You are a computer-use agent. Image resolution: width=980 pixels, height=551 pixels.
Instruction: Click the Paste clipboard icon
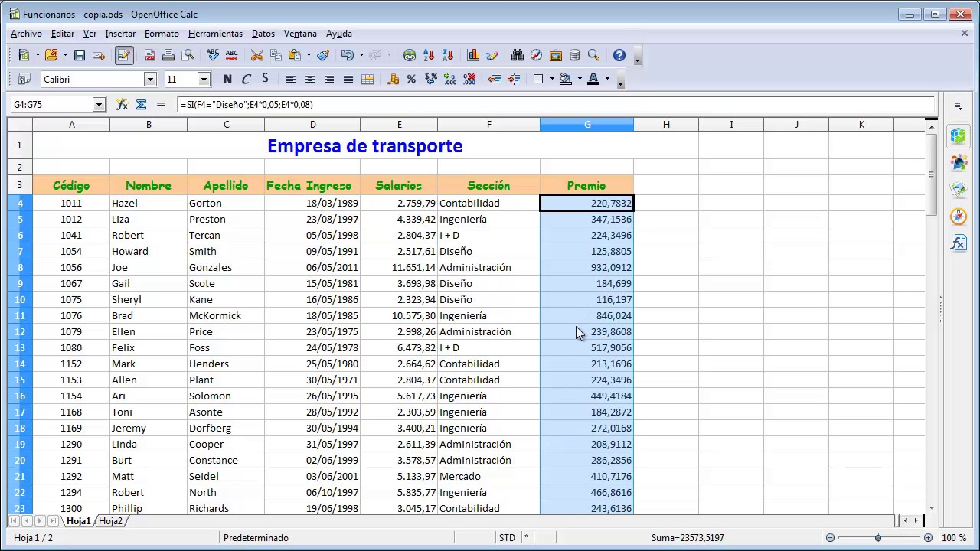click(x=295, y=55)
